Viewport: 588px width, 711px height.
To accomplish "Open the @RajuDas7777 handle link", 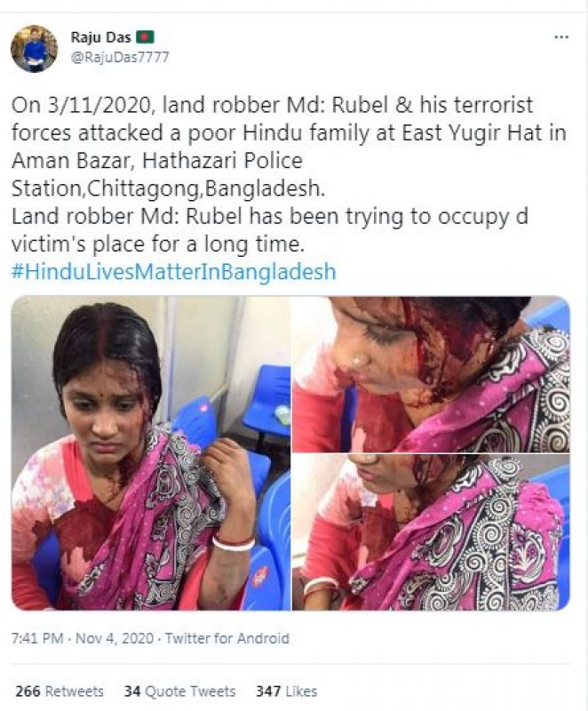I will [120, 57].
